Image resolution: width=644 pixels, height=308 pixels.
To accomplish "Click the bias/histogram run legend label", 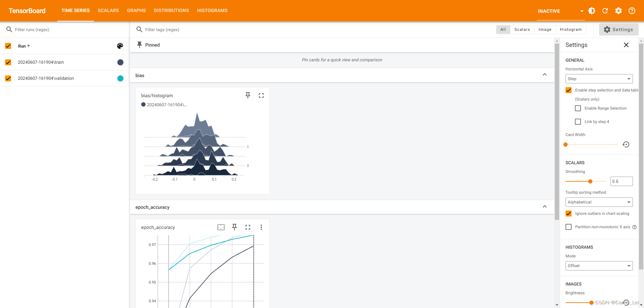I will coord(167,105).
